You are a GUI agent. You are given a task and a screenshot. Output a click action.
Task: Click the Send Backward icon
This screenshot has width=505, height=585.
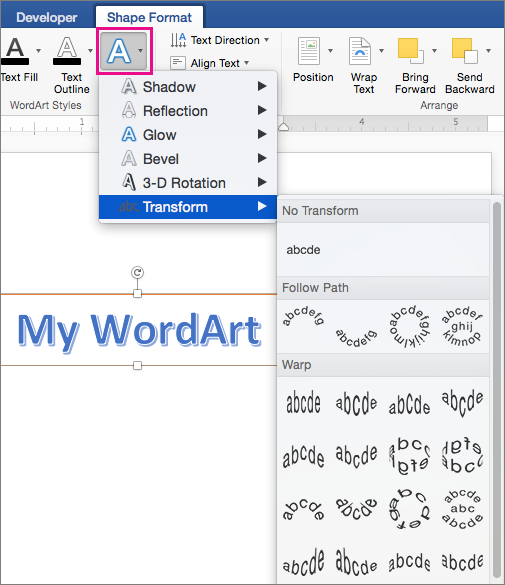[464, 51]
